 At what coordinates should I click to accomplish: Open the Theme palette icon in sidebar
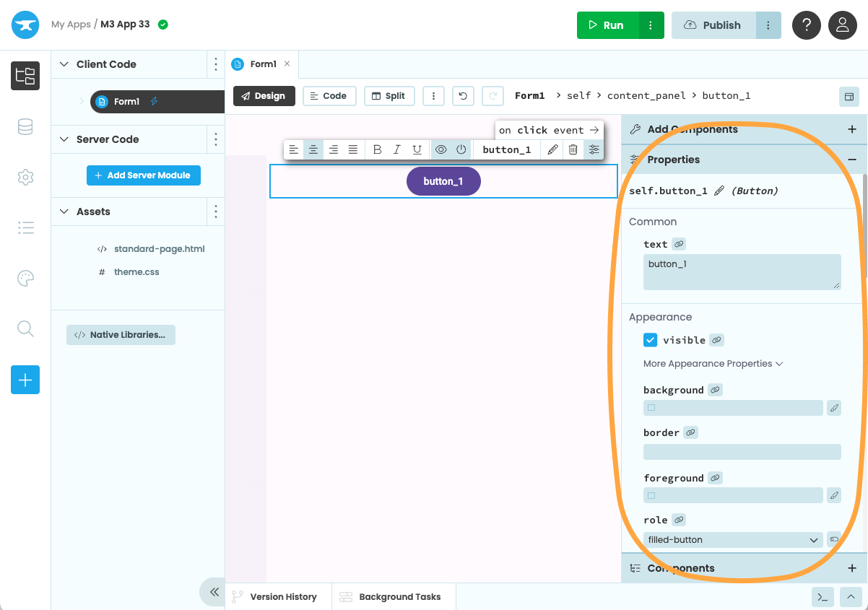coord(25,279)
